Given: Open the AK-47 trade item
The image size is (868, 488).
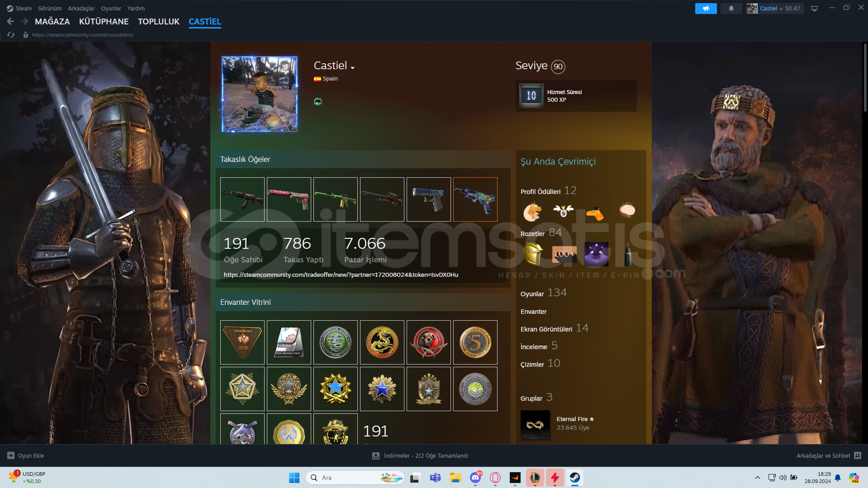Looking at the screenshot, I should (242, 199).
